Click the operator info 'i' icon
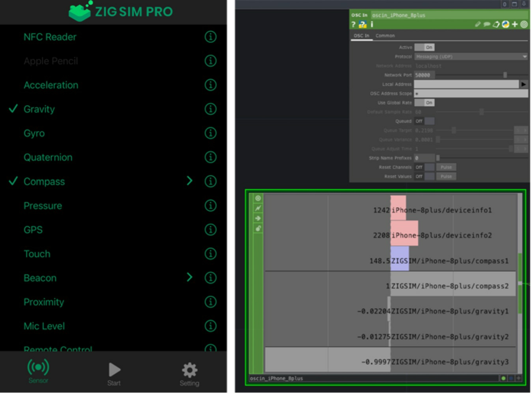 pos(372,25)
